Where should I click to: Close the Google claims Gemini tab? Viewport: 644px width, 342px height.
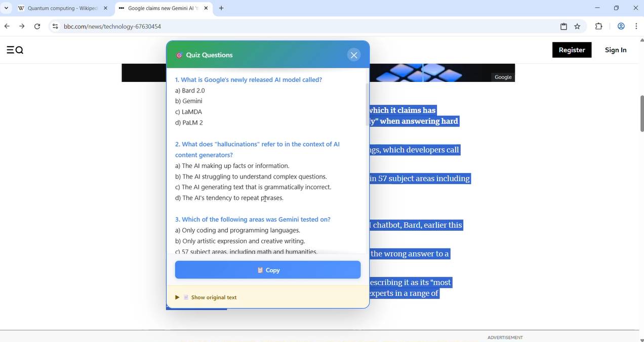(x=206, y=8)
